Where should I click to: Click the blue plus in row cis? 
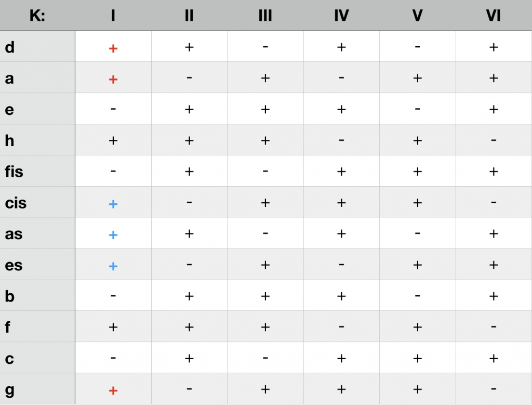[113, 204]
